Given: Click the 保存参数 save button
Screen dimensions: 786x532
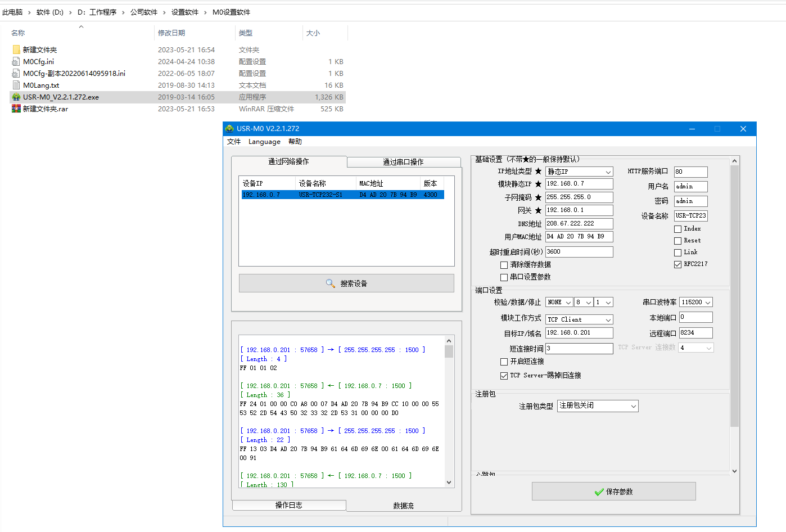Looking at the screenshot, I should pyautogui.click(x=613, y=492).
